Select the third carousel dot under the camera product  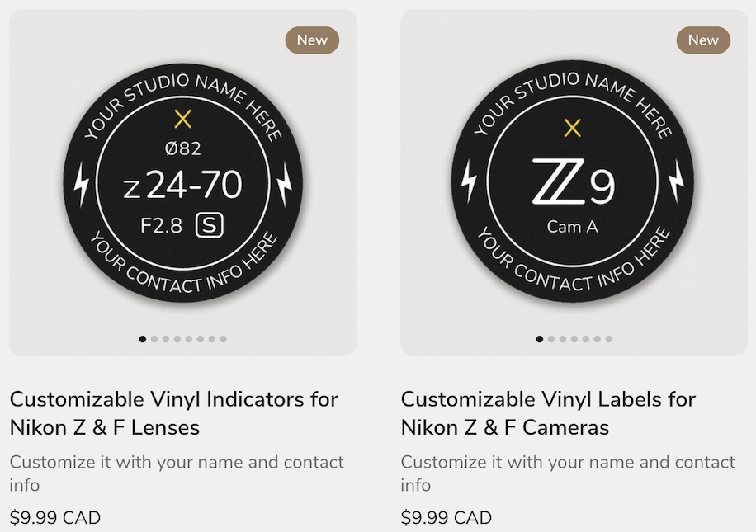563,338
